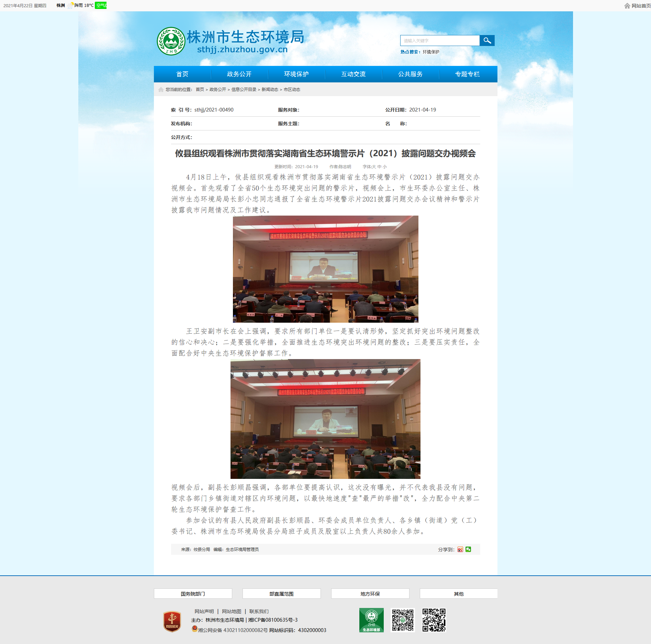Open the 环境保护 navigation menu
Screen dimensions: 651x644
coord(296,74)
